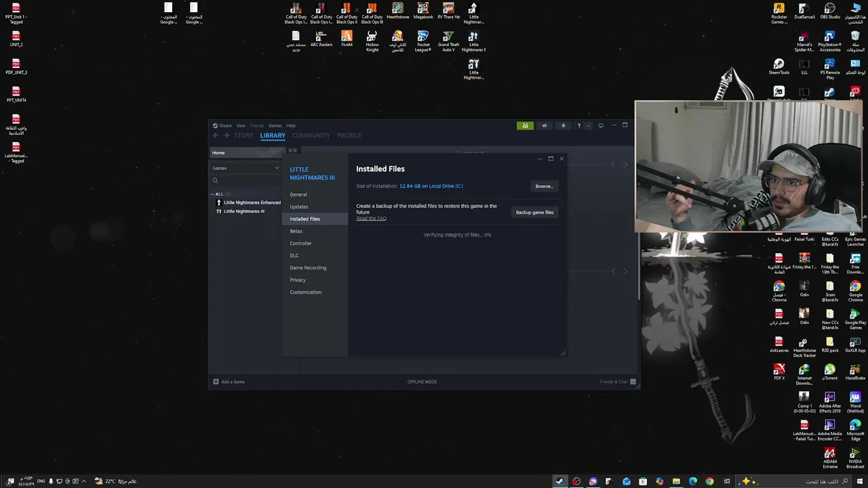Open Rocket League desktop shortcut
Viewport: 868px width, 488px height.
pyautogui.click(x=423, y=41)
